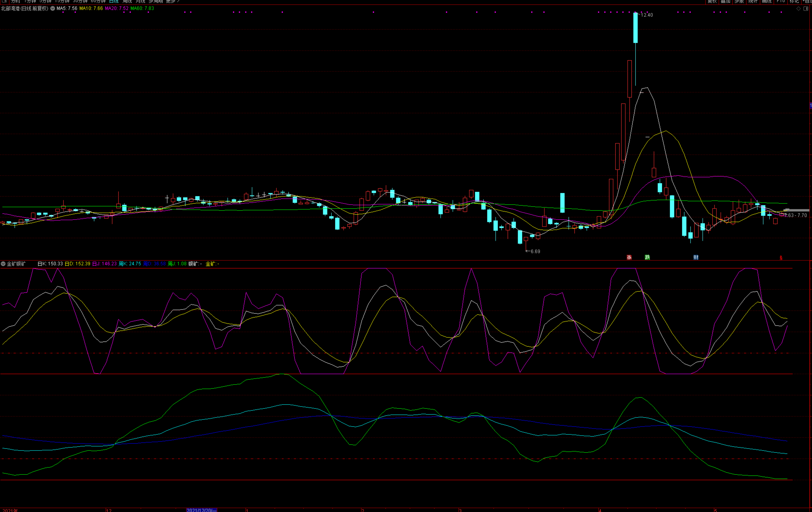The height and width of the screenshot is (512, 812).
Task: Click the red S marker near May
Action: click(781, 258)
